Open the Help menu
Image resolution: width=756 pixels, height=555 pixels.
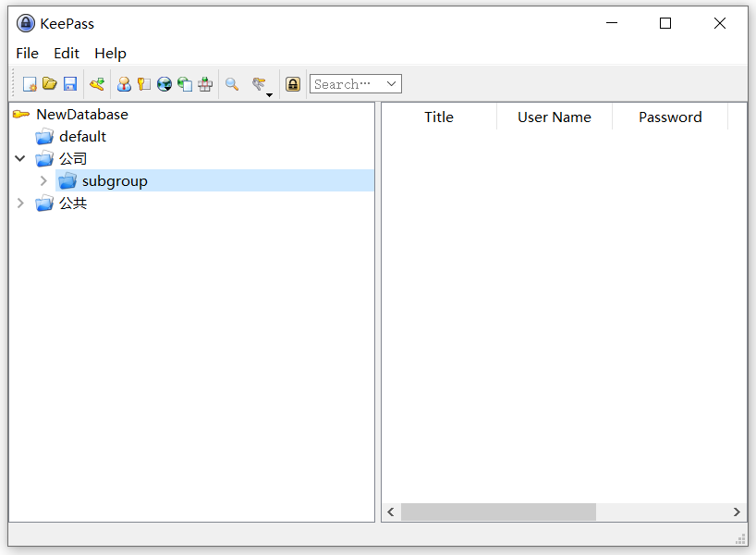coord(110,53)
